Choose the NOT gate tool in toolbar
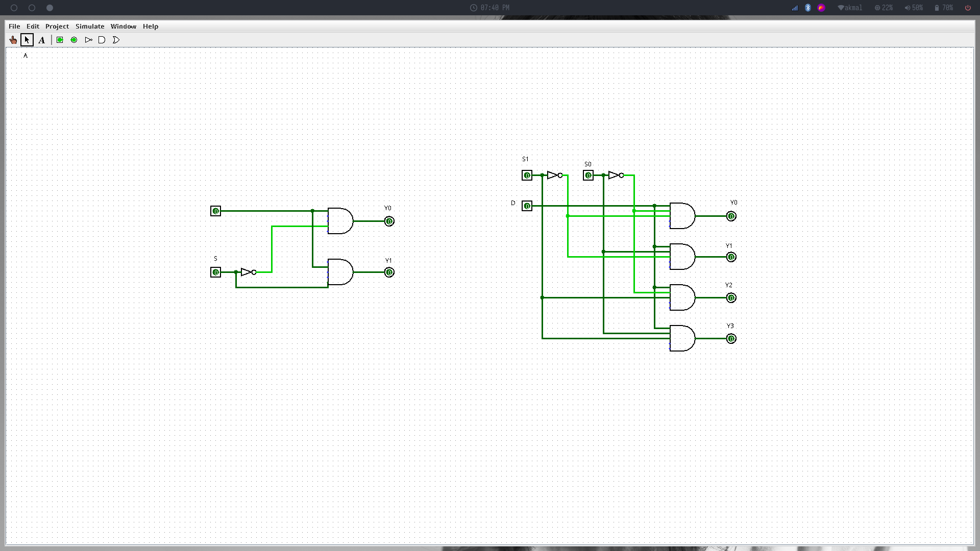980x551 pixels. tap(88, 40)
